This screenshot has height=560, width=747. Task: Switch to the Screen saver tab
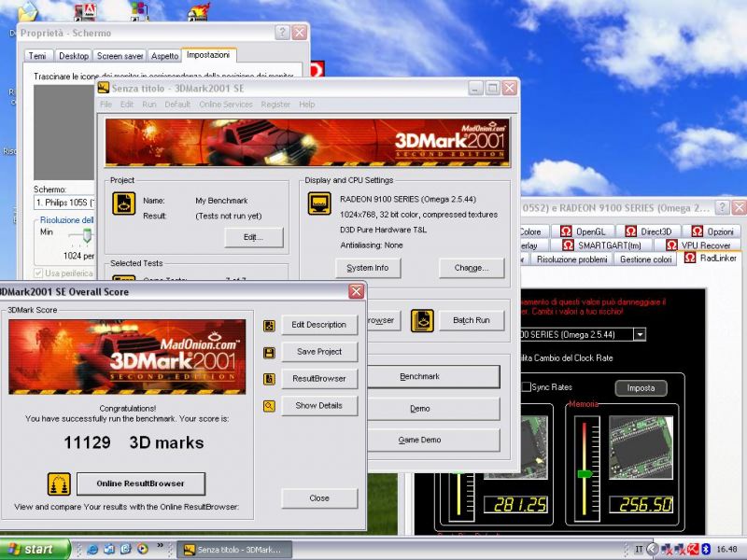120,56
